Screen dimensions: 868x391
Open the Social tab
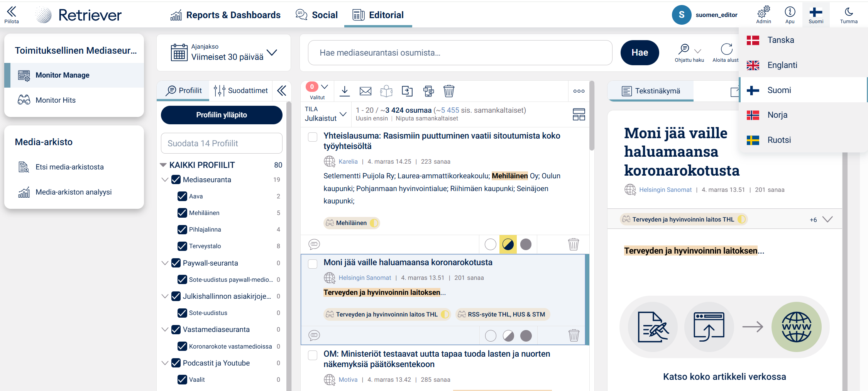pos(316,15)
